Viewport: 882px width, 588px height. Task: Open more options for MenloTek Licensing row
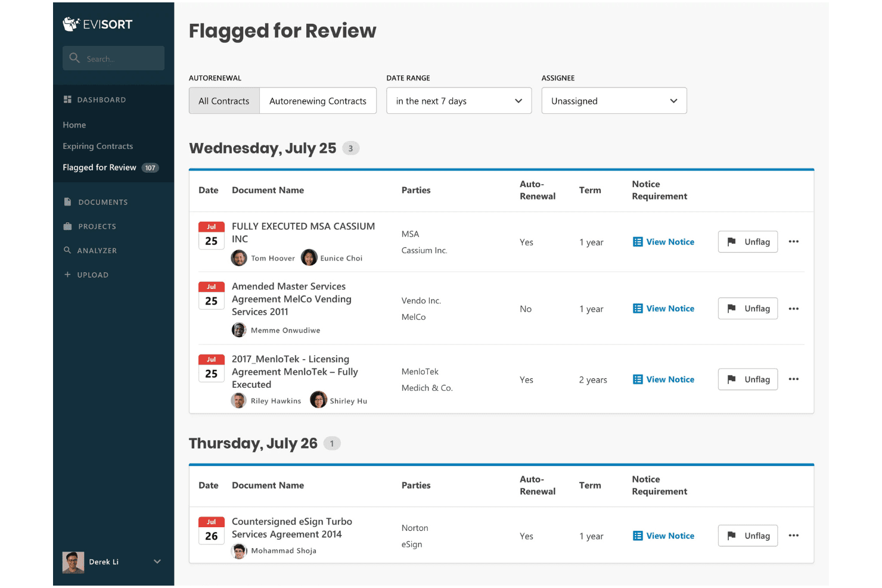[794, 379]
